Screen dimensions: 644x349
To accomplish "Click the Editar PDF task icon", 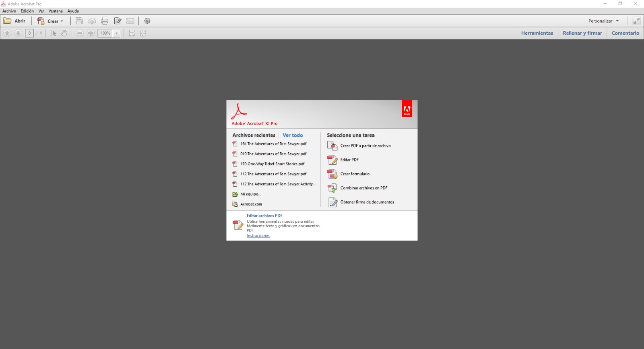I will coord(332,160).
